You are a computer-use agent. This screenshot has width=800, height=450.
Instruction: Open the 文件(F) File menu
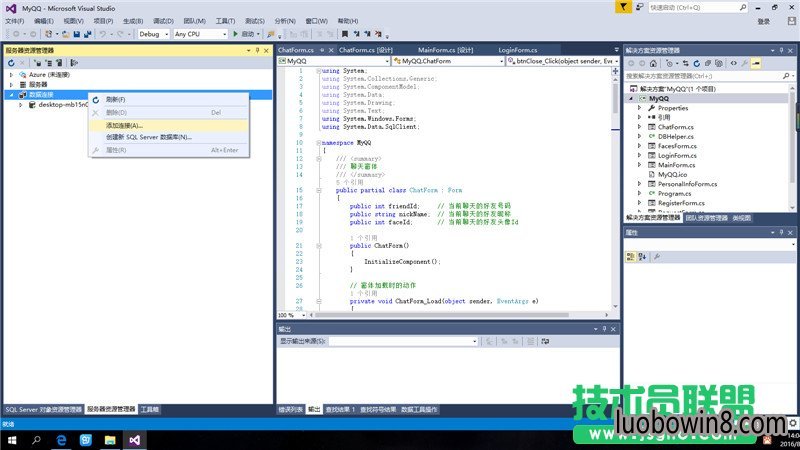pos(15,21)
